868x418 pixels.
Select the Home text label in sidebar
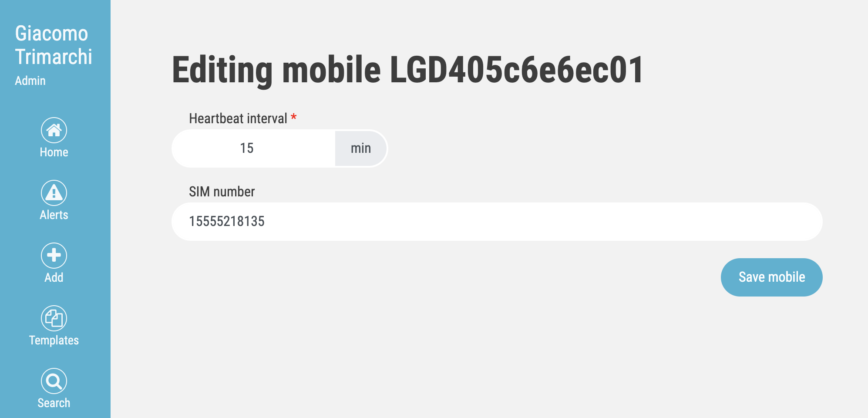(54, 152)
